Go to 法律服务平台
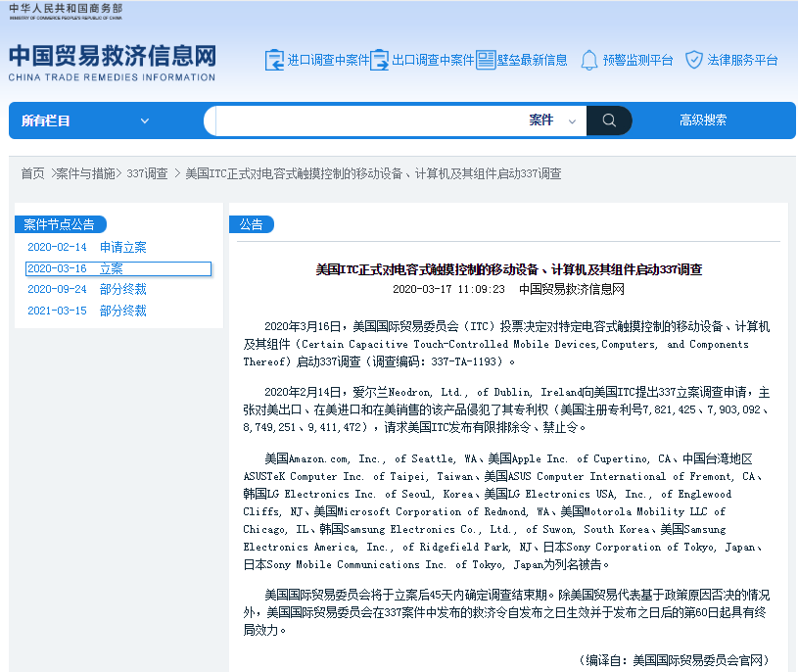Screen dimensions: 798x672 coord(742,60)
